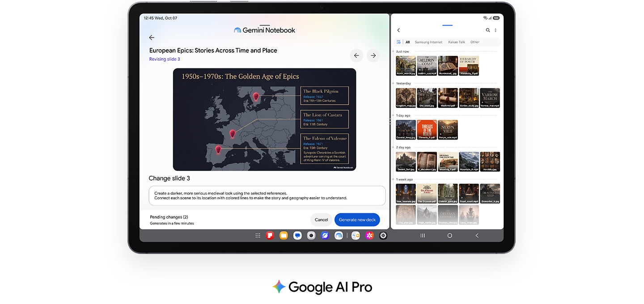The height and width of the screenshot is (304, 644).
Task: Open search in the file panel
Action: point(488,30)
